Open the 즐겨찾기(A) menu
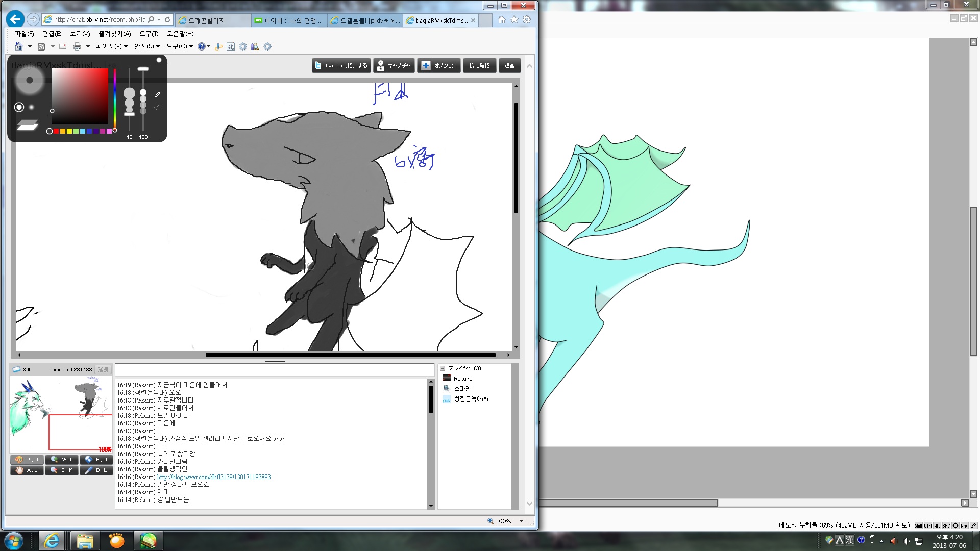Image resolution: width=980 pixels, height=551 pixels. (114, 34)
